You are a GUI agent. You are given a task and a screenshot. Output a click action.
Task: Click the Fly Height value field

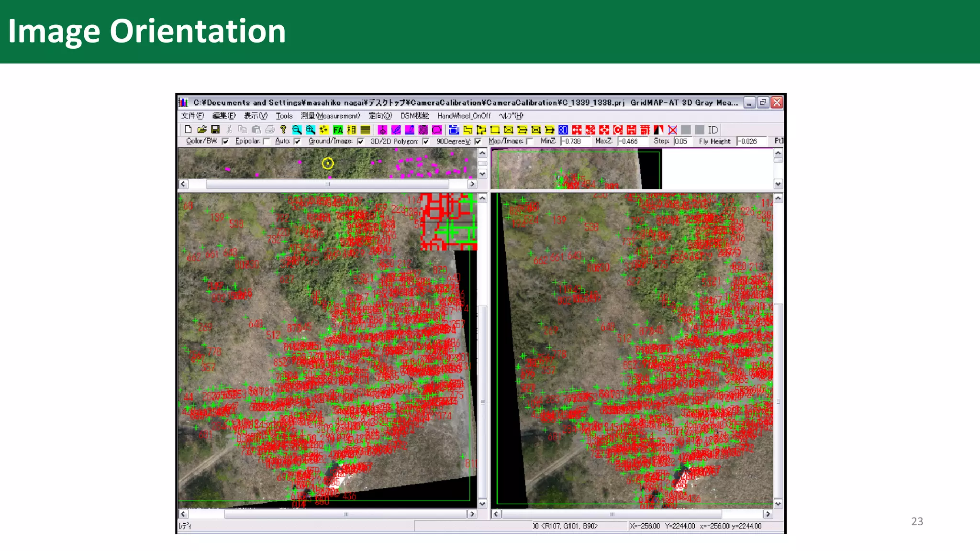click(x=752, y=142)
